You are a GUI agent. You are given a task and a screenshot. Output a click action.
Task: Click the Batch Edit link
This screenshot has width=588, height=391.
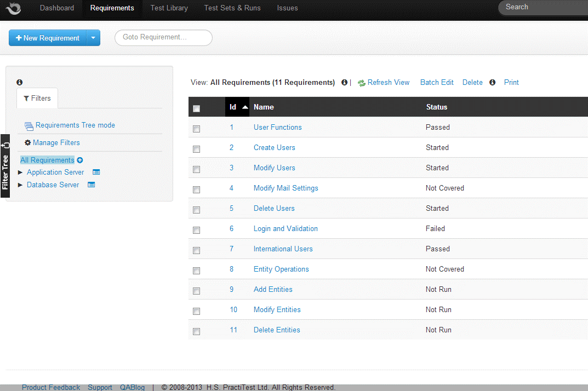click(x=437, y=83)
